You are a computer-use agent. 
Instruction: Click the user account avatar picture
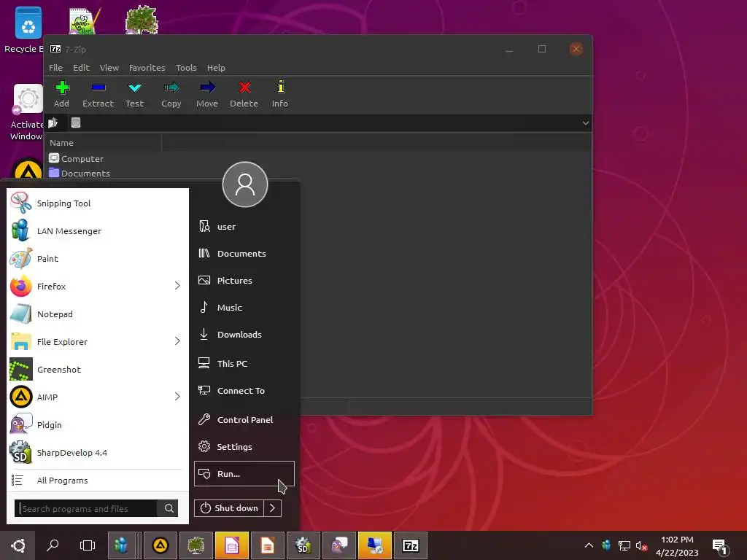(x=245, y=184)
